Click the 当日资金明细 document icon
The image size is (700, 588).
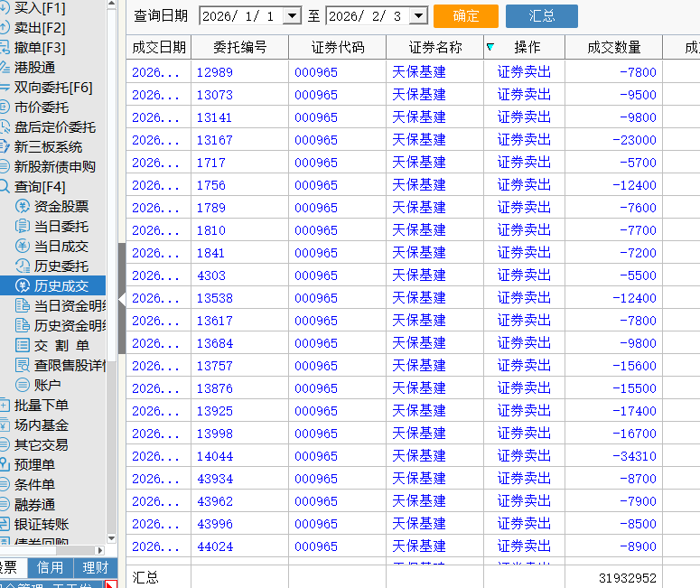[23, 306]
